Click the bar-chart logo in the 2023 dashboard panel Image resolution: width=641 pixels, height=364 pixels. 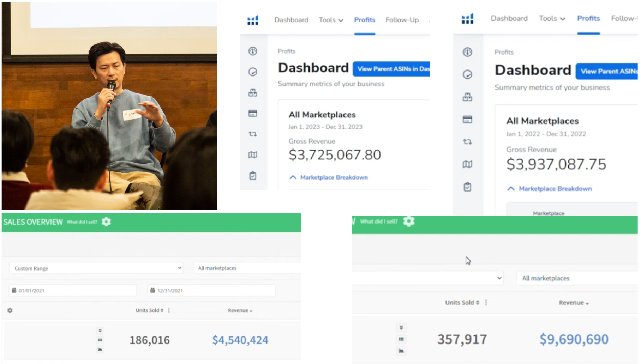point(253,20)
